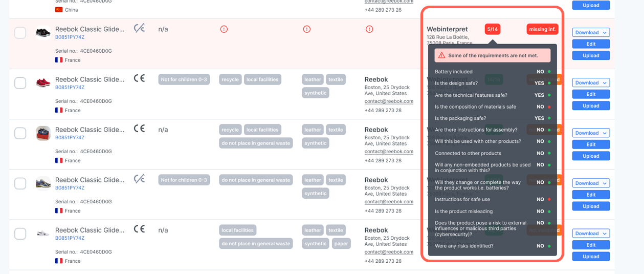Click the first red warning circle icon
Image resolution: width=644 pixels, height=274 pixels.
[x=224, y=29]
